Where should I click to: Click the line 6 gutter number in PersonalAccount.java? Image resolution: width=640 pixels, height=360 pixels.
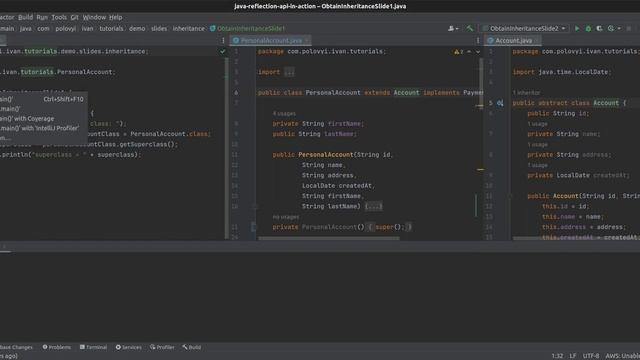(236, 93)
